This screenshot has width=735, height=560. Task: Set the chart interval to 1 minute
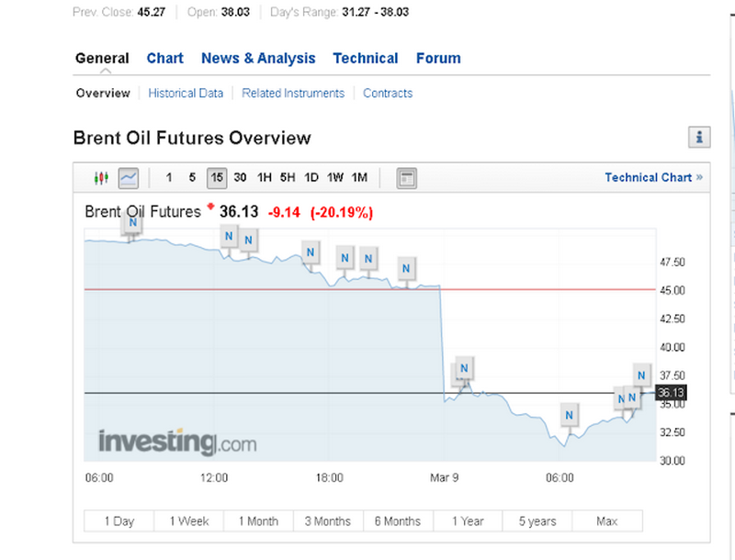click(169, 178)
